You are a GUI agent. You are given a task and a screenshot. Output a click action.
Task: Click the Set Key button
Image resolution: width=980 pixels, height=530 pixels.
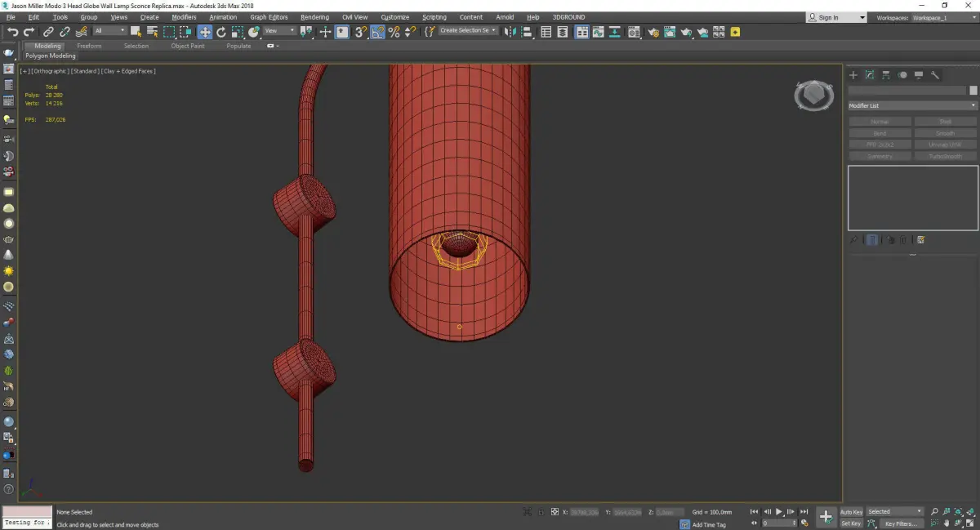click(851, 523)
